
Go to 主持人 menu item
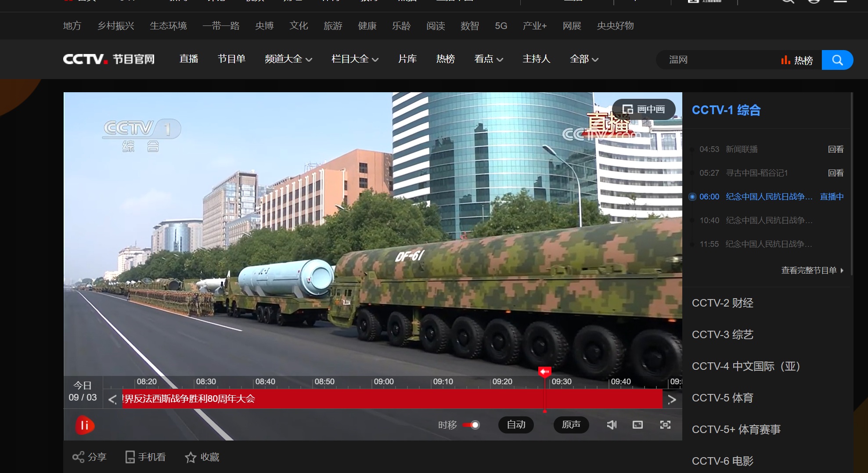[x=536, y=59]
